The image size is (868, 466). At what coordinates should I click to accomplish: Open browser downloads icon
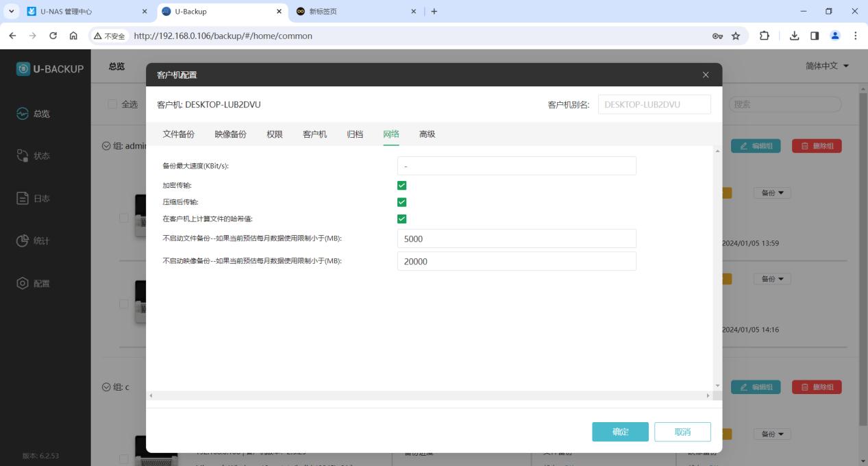pyautogui.click(x=795, y=36)
